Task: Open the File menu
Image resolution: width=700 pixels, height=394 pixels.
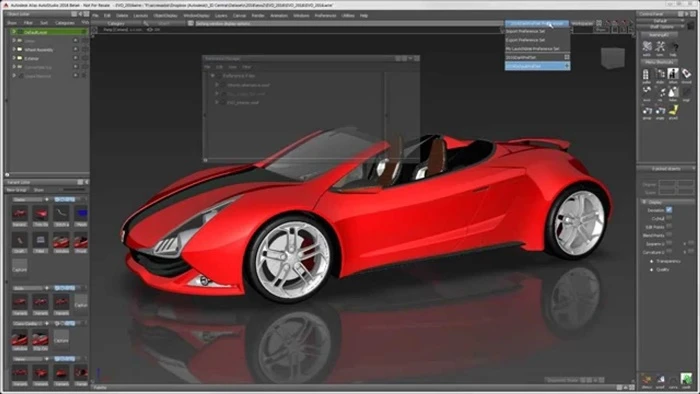Action: pyautogui.click(x=95, y=16)
